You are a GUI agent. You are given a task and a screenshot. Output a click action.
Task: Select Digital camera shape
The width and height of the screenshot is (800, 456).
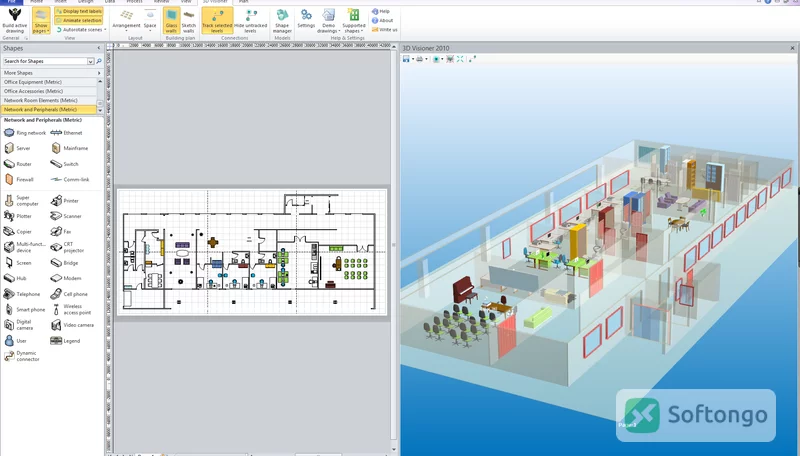(x=18, y=325)
